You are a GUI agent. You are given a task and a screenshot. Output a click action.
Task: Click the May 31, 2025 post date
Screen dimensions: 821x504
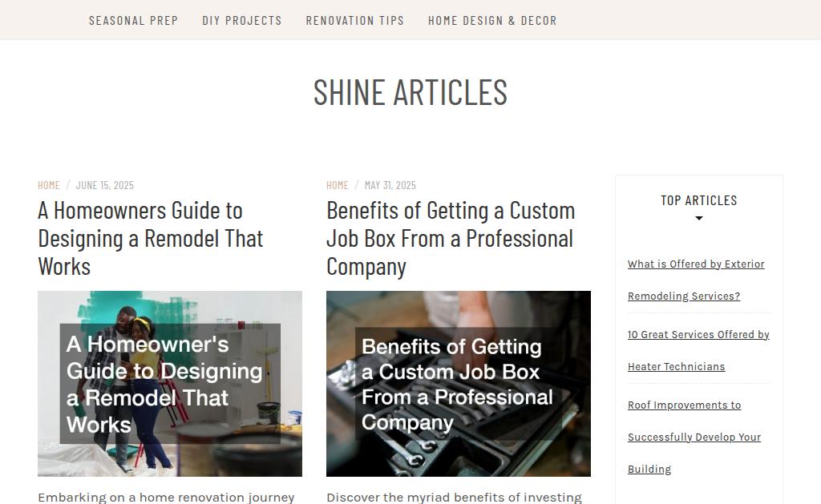pyautogui.click(x=390, y=185)
